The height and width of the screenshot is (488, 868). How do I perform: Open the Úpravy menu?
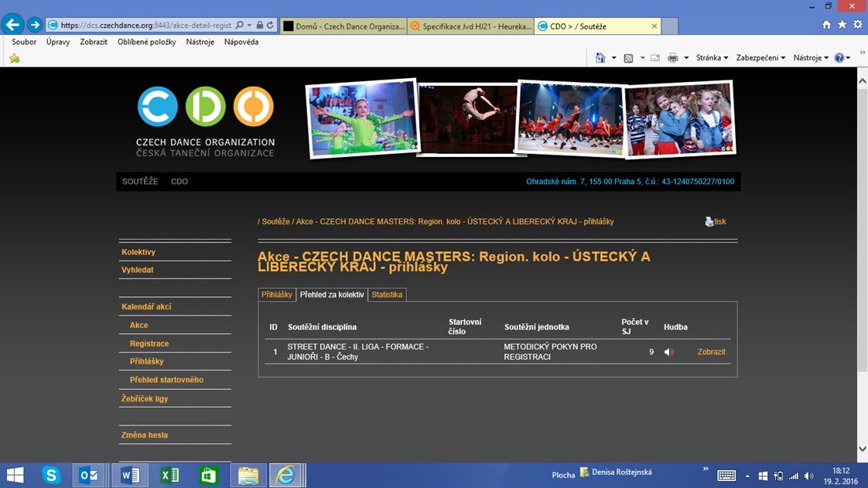point(58,42)
